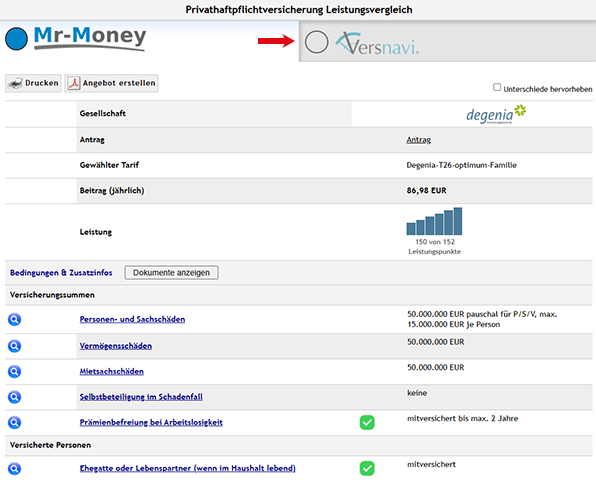Viewport: 596px width, 480px height.
Task: Click the magnifier icon beside Mietsachschäden
Action: [x=14, y=372]
